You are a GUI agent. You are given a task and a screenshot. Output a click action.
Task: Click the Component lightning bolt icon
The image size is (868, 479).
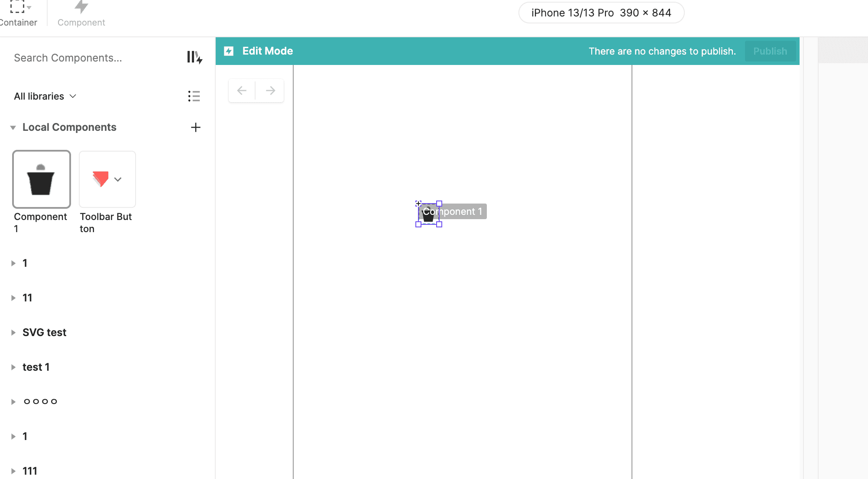(x=81, y=7)
